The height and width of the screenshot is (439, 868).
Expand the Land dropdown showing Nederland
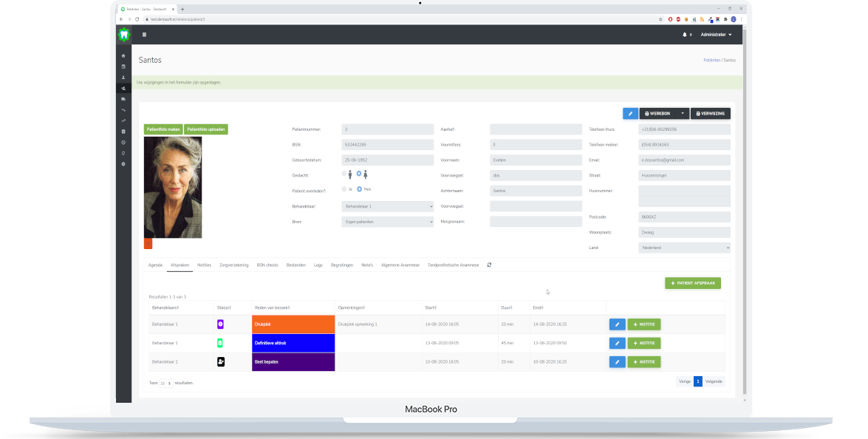684,248
